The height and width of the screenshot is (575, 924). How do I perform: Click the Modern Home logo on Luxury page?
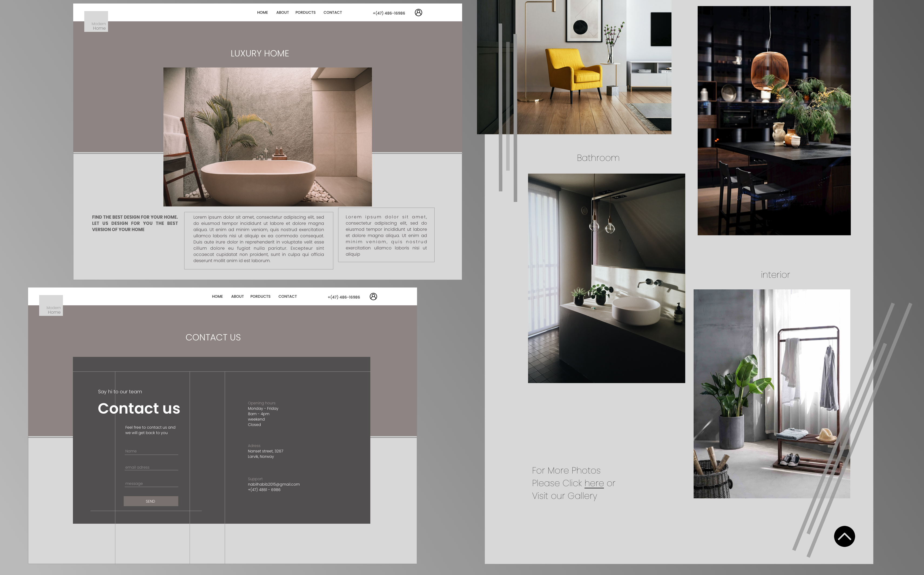(x=96, y=22)
